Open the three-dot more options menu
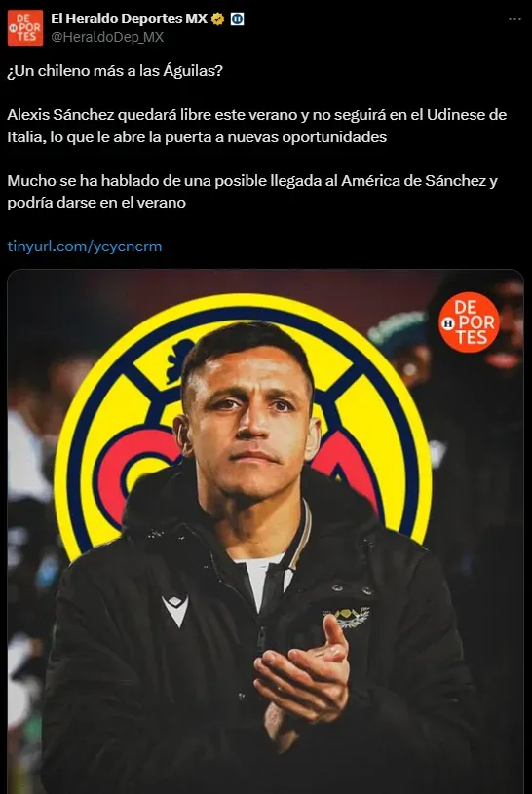Image resolution: width=532 pixels, height=794 pixels. (x=514, y=19)
